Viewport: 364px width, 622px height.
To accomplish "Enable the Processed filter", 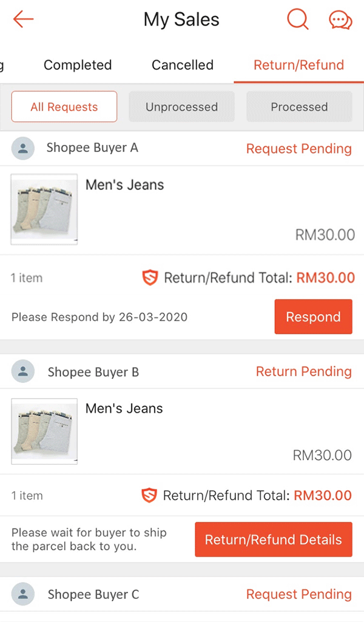I will 299,106.
